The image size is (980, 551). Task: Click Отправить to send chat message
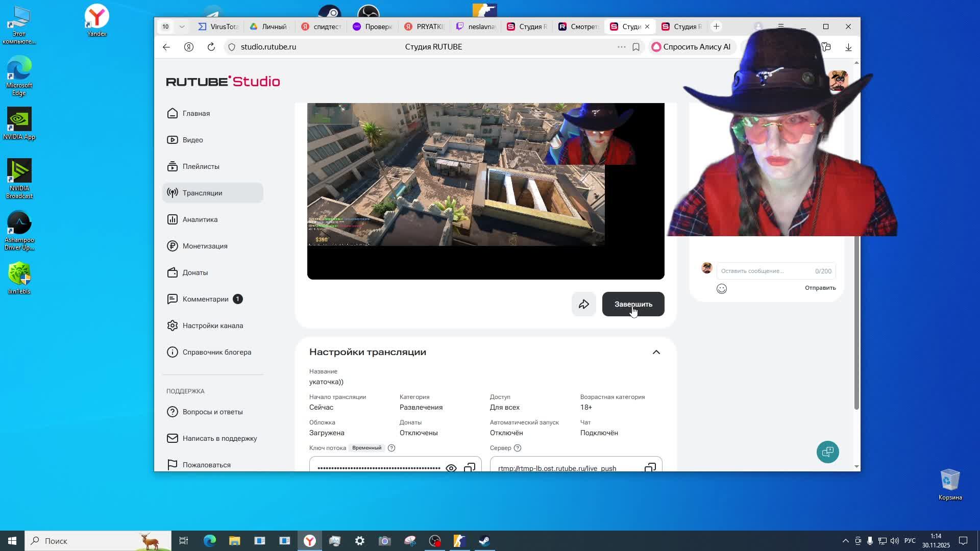point(820,288)
